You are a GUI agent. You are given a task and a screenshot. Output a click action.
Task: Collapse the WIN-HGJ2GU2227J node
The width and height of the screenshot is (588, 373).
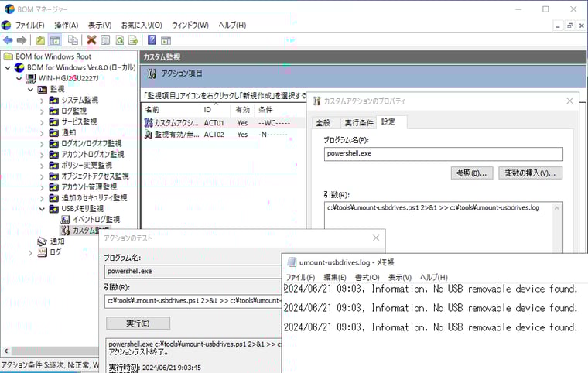(x=19, y=79)
